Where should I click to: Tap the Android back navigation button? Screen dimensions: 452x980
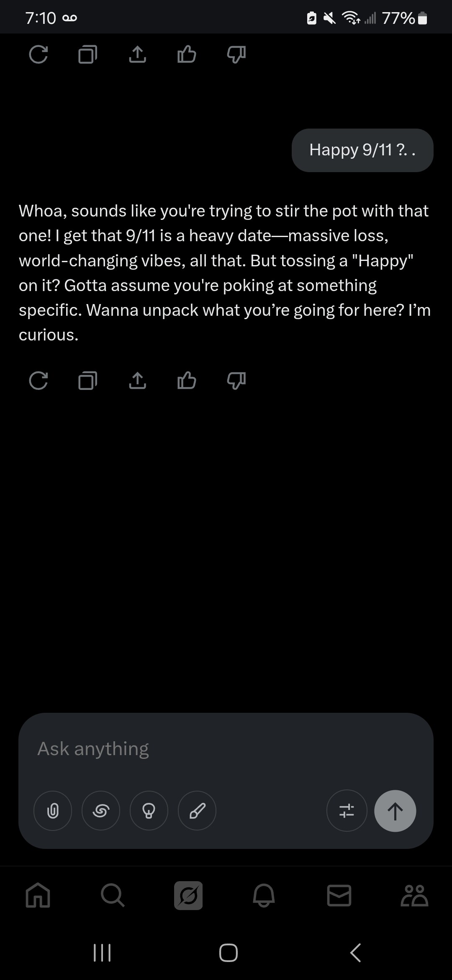click(355, 953)
